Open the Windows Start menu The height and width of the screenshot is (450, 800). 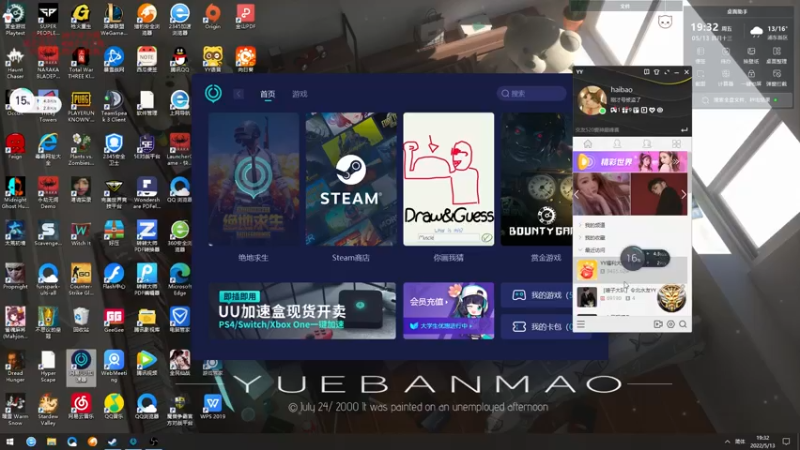point(10,442)
